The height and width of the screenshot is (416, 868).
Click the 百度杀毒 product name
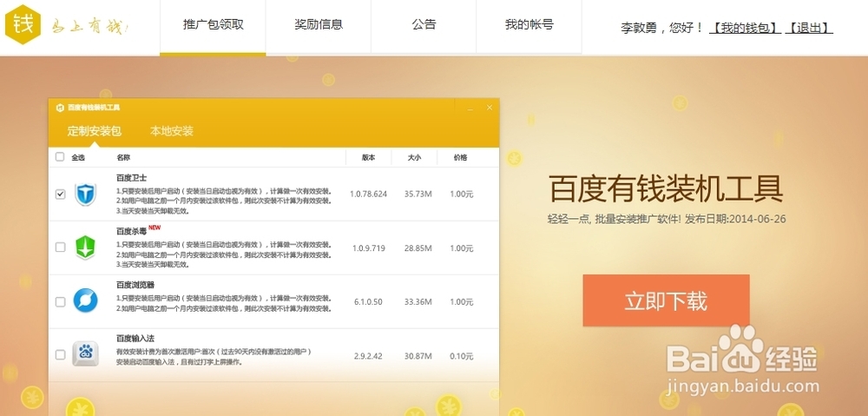131,232
